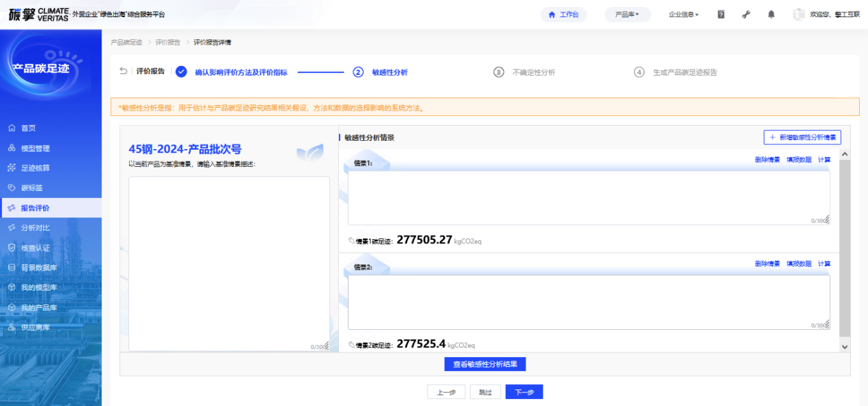Click the 工作台 tab in header
868x406 pixels.
pyautogui.click(x=563, y=14)
